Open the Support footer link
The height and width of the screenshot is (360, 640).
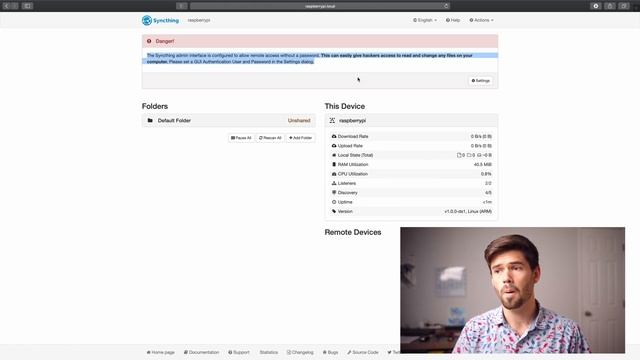coord(239,352)
